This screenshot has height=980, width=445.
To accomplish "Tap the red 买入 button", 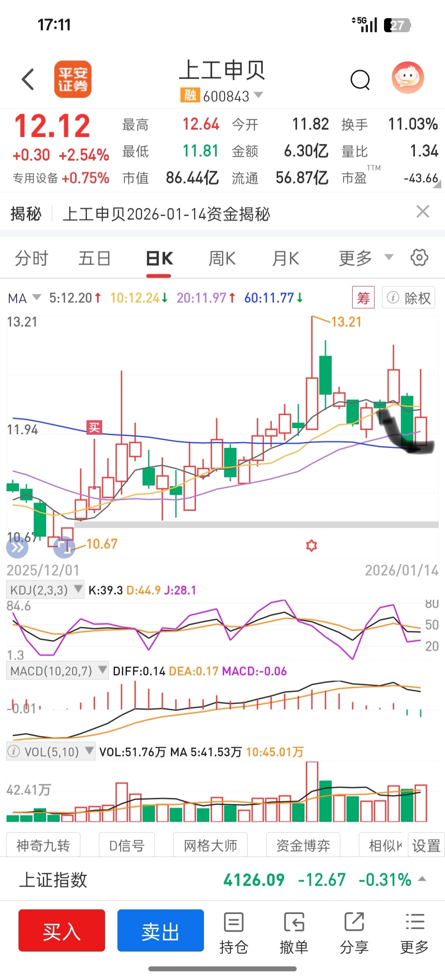I will click(62, 931).
